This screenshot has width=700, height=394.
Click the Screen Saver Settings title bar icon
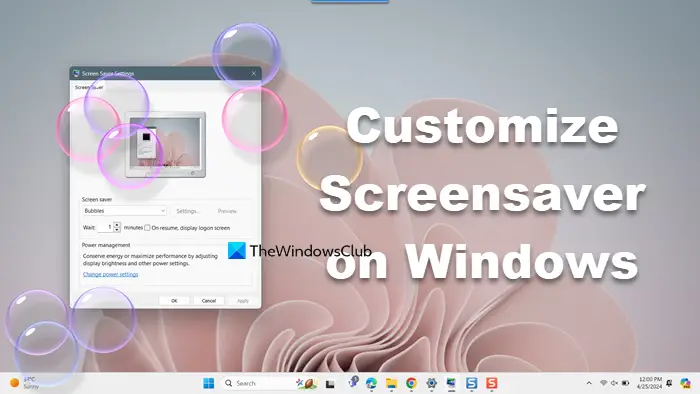[76, 73]
